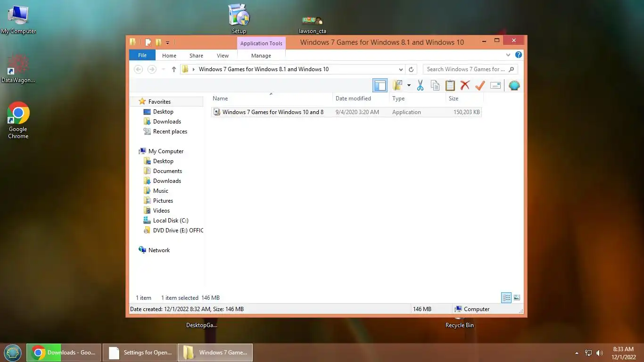The image size is (644, 362).
Task: Open the Start menu shell button
Action: coord(13,353)
